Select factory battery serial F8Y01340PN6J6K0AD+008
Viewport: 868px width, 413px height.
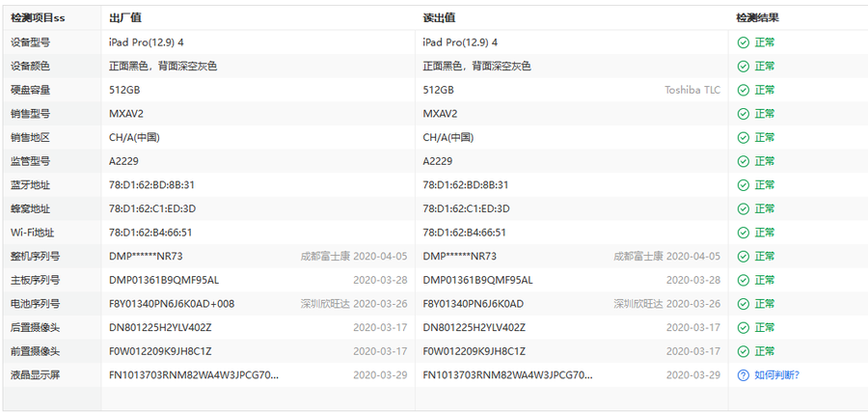tap(172, 304)
